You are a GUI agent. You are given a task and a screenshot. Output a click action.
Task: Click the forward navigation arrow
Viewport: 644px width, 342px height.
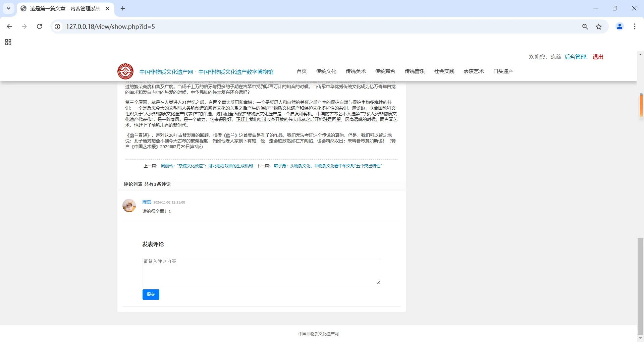click(x=24, y=26)
